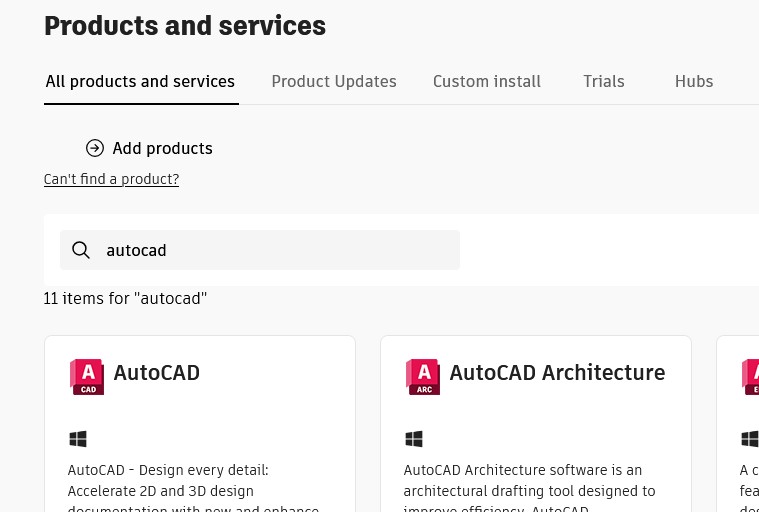Click the Add products button label

pyautogui.click(x=162, y=148)
